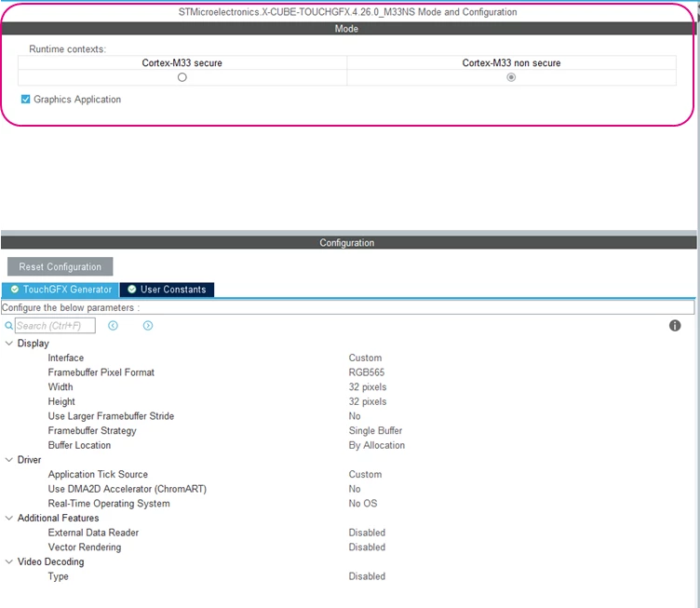
Task: Select Use DMA2D Accelerator (ChromART) label
Action: (128, 489)
